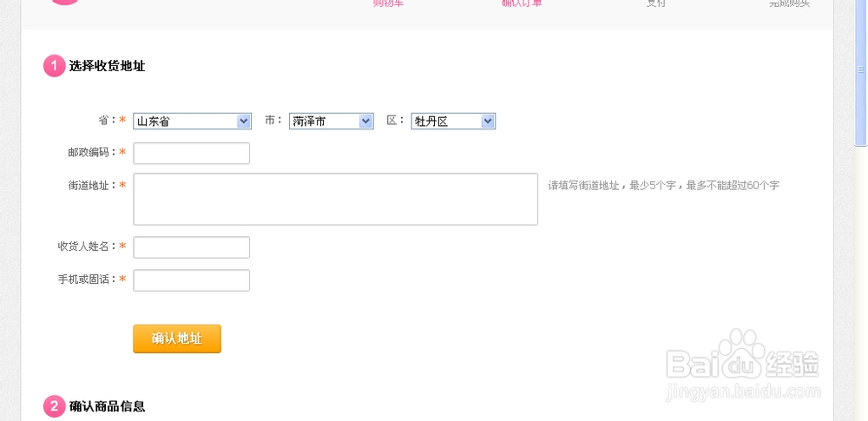Click the 手机或固话 label
The width and height of the screenshot is (868, 421).
88,280
